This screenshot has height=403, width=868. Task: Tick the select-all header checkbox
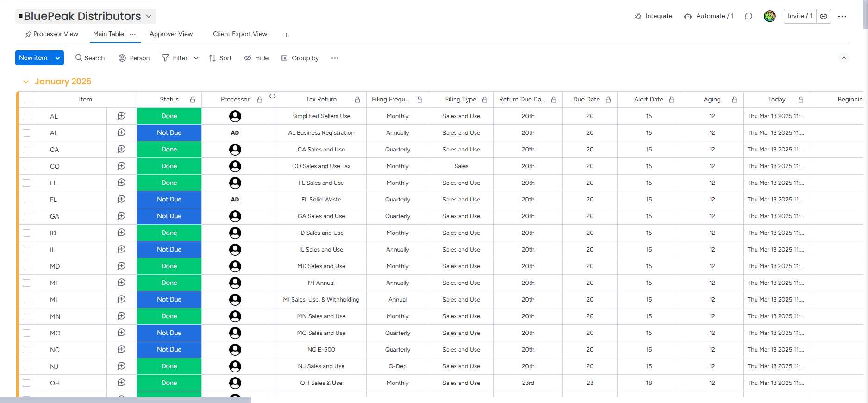(26, 100)
